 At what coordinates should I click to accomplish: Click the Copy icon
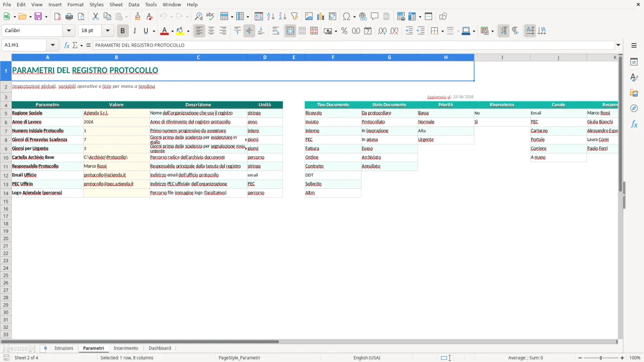click(107, 17)
